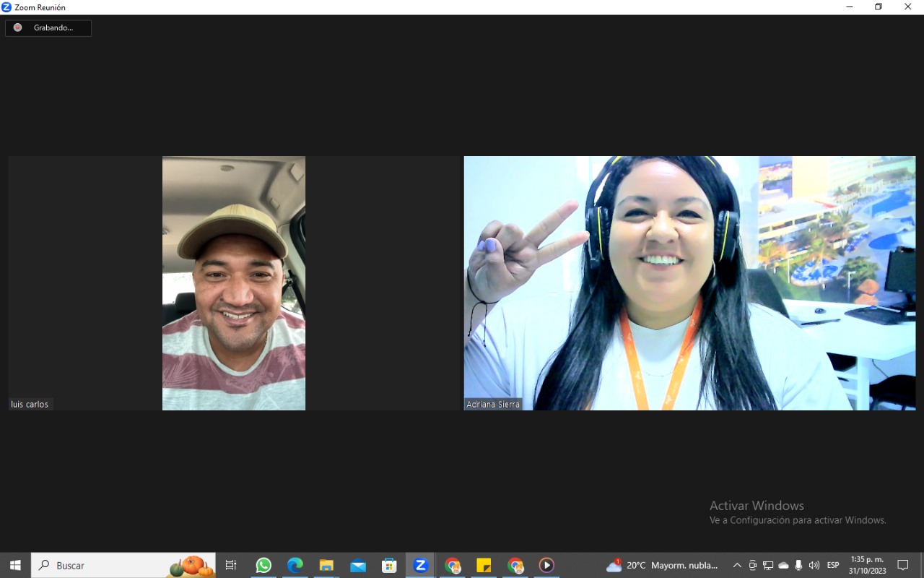Image resolution: width=924 pixels, height=578 pixels.
Task: Launch Microsoft Edge from taskbar
Action: pos(295,565)
